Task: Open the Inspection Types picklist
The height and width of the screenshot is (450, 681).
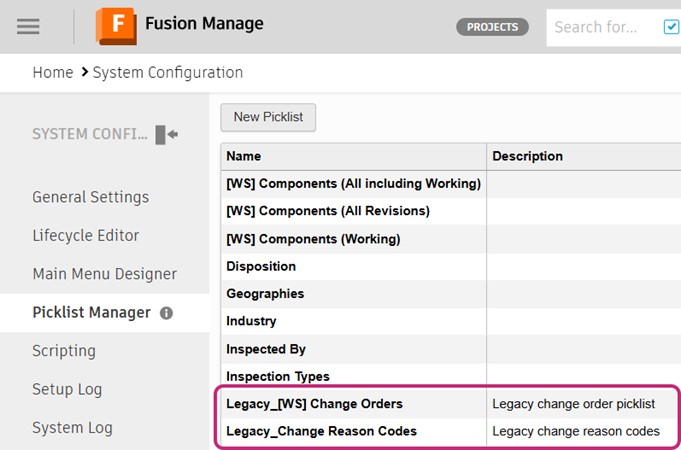Action: pos(277,377)
